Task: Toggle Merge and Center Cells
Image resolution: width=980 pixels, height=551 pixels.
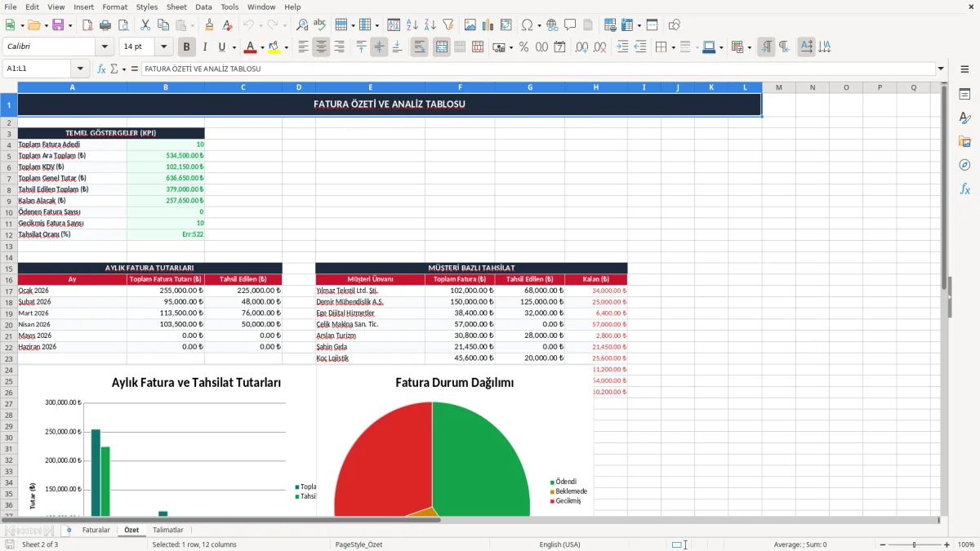Action: tap(442, 47)
